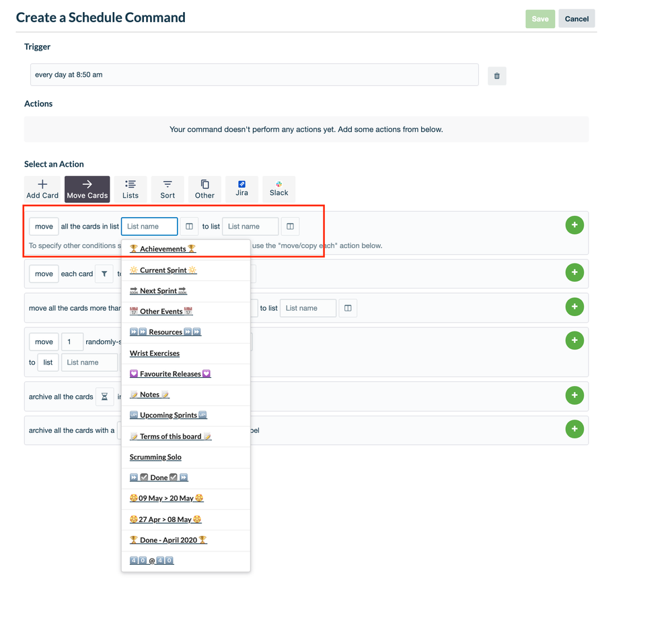672x628 pixels.
Task: Add the archive cards with label action
Action: click(574, 429)
